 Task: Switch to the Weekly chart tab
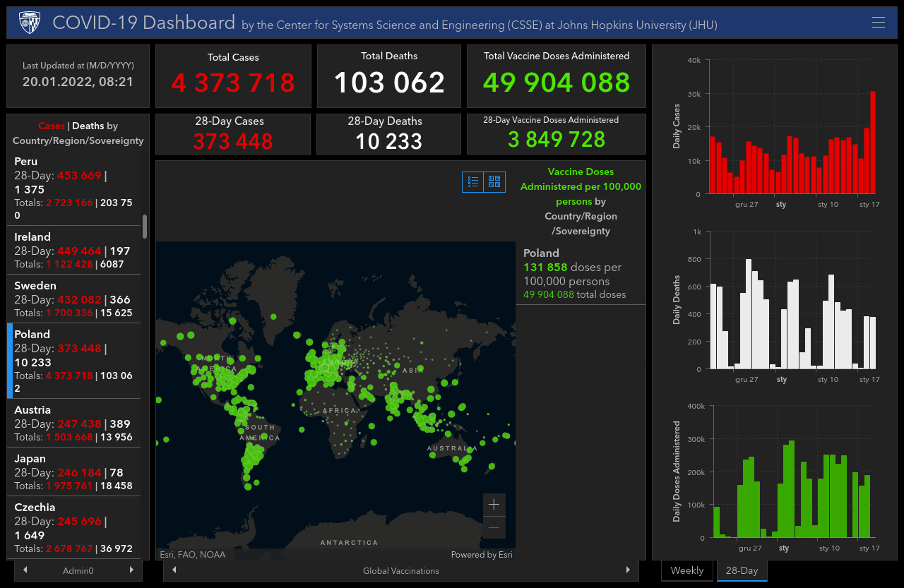pos(687,570)
